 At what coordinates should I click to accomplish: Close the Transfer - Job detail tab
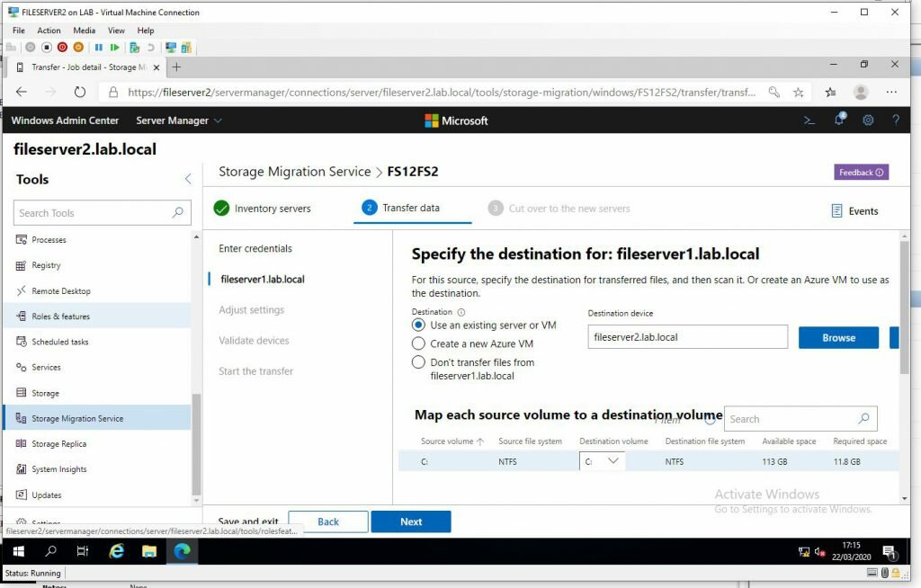pos(156,67)
